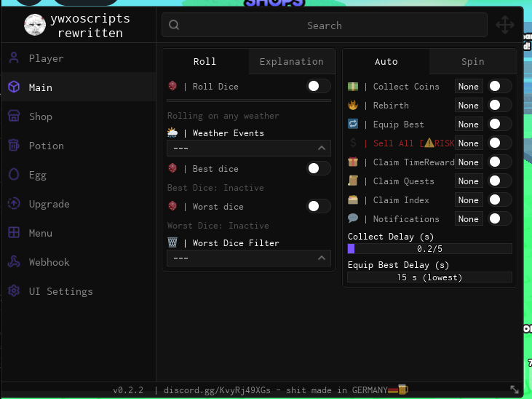Image resolution: width=532 pixels, height=399 pixels.
Task: Click the ywxoscripts avatar image
Action: coord(35,25)
